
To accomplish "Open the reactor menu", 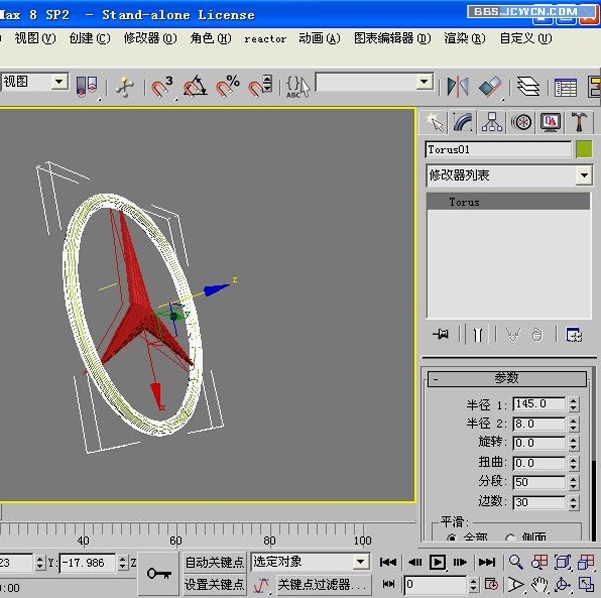I will (x=265, y=39).
